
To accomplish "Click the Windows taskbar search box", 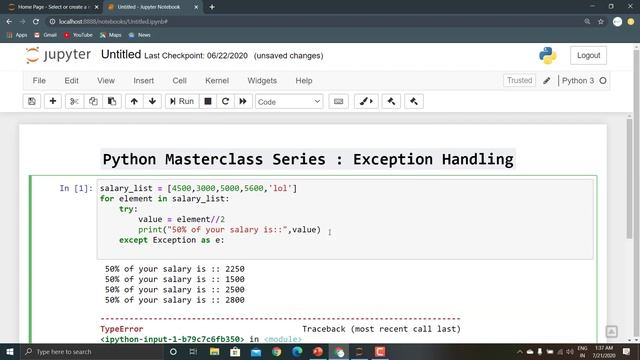I will [x=91, y=351].
